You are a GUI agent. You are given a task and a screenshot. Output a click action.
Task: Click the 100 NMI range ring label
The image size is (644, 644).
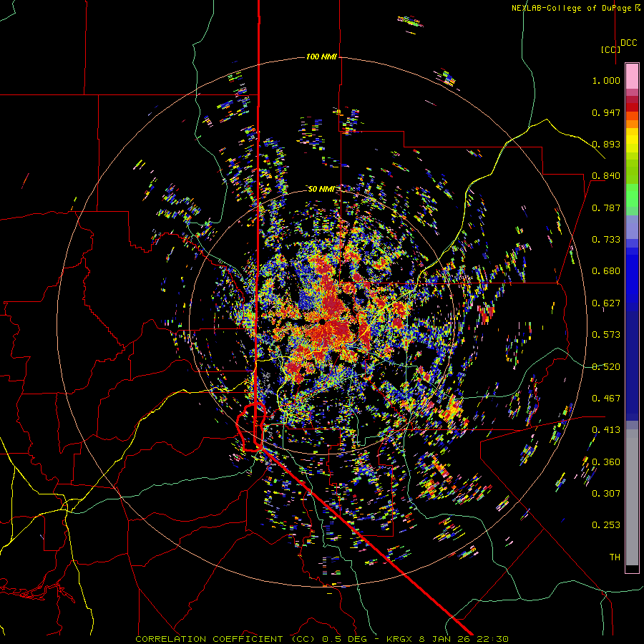coord(321,57)
